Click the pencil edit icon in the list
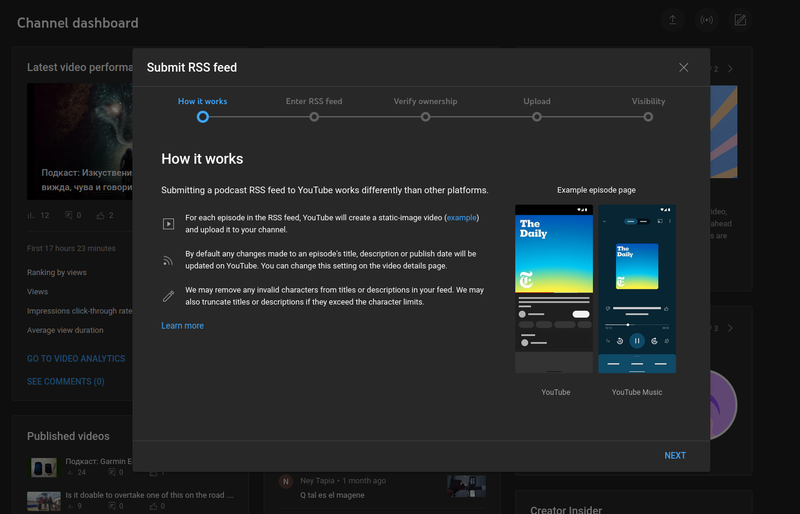Image resolution: width=800 pixels, height=514 pixels. (x=169, y=296)
